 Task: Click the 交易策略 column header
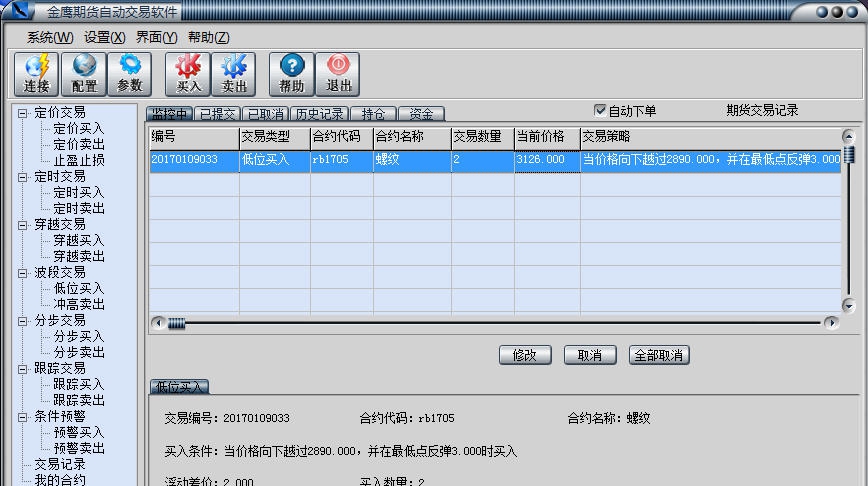coord(711,138)
